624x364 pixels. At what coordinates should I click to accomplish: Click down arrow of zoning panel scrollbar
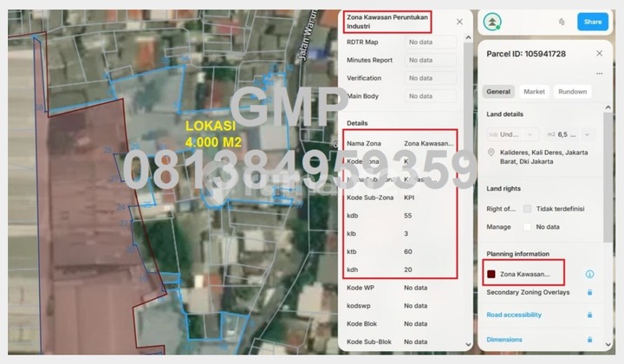tap(468, 345)
